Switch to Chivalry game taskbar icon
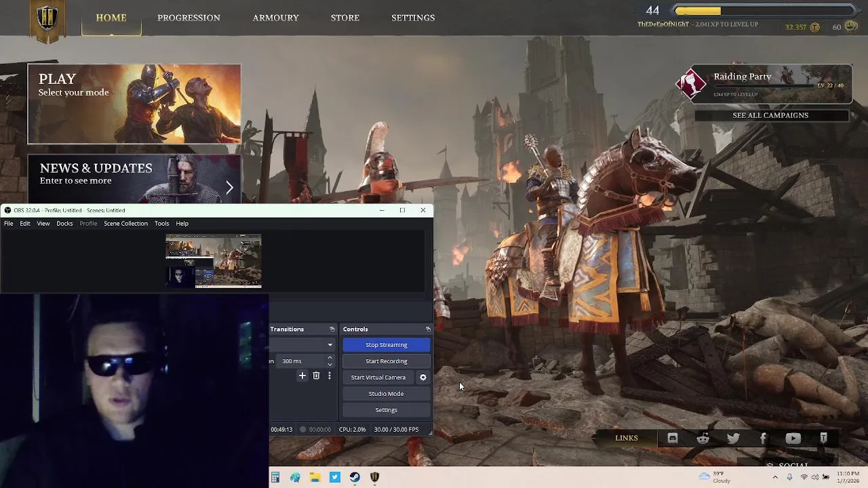Screen dimensions: 868x488 click(x=374, y=477)
